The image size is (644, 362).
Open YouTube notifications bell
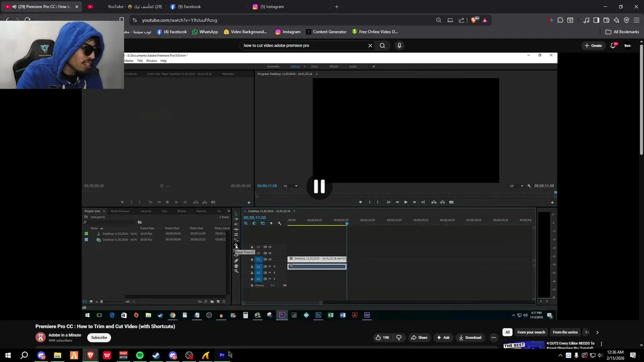click(x=613, y=45)
